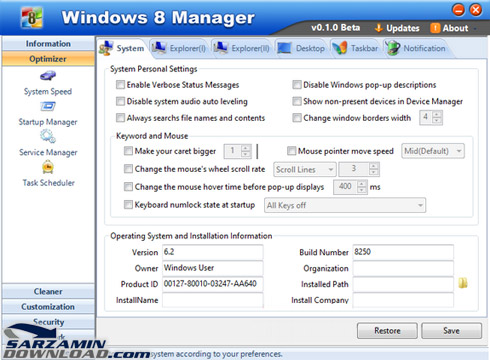Click the Explorer(I) tab monitor icon
This screenshot has width=490, height=360.
[159, 48]
